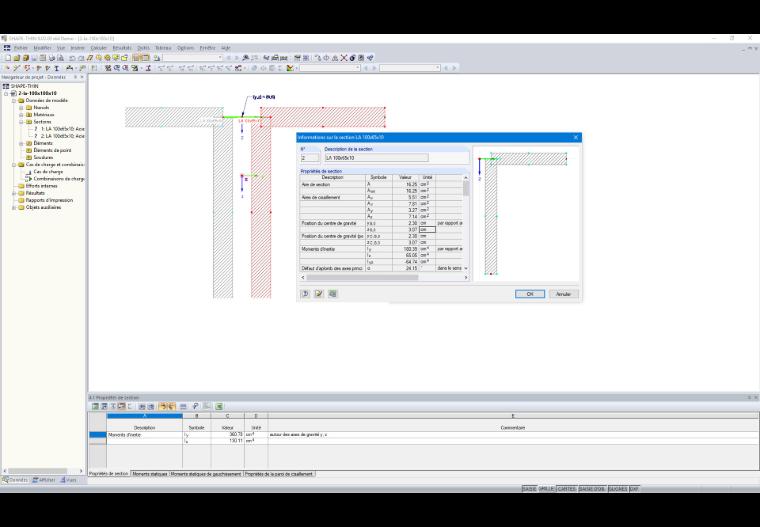This screenshot has width=760, height=527.
Task: Switch to Propriétés de la paroi de cisaillement tab
Action: point(279,474)
